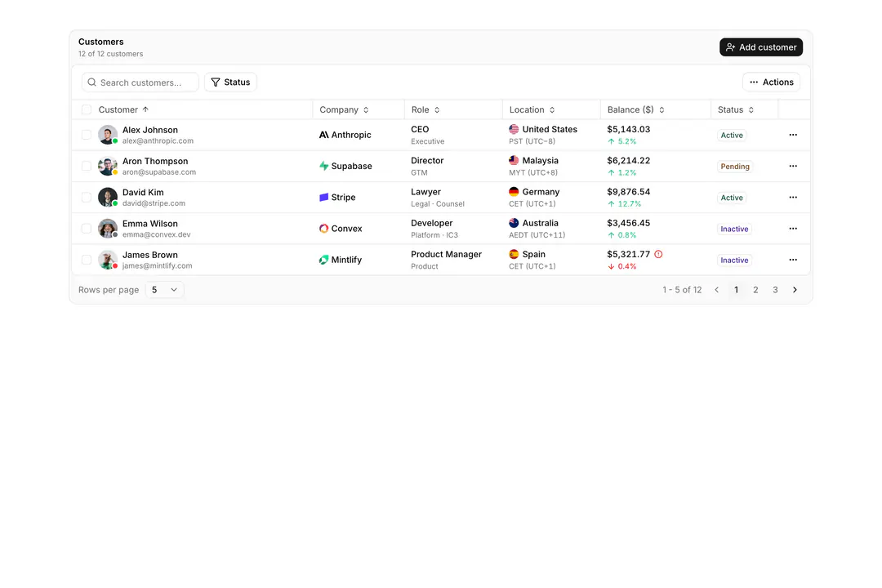The width and height of the screenshot is (882, 588).
Task: Click the '12 of 12 customers' subtitle
Action: pyautogui.click(x=110, y=54)
